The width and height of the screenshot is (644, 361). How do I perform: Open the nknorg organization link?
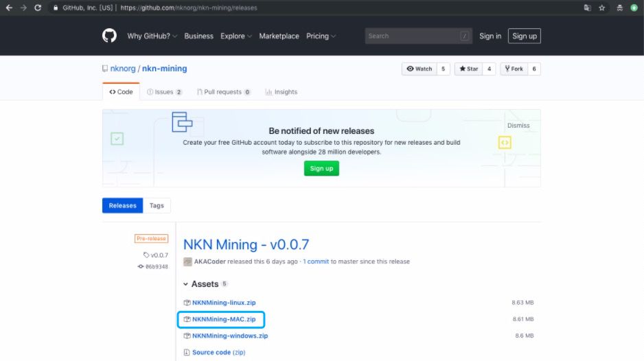coord(123,69)
